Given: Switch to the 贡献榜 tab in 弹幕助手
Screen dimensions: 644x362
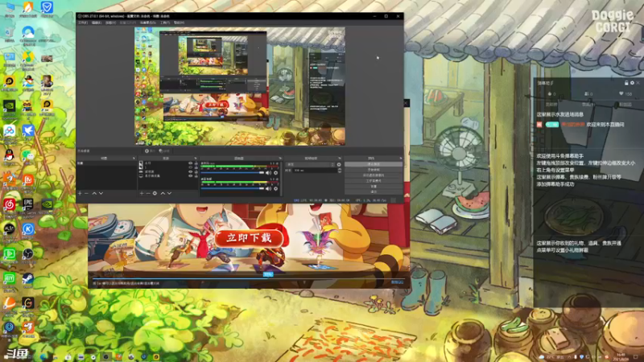Looking at the screenshot, I should point(551,105).
